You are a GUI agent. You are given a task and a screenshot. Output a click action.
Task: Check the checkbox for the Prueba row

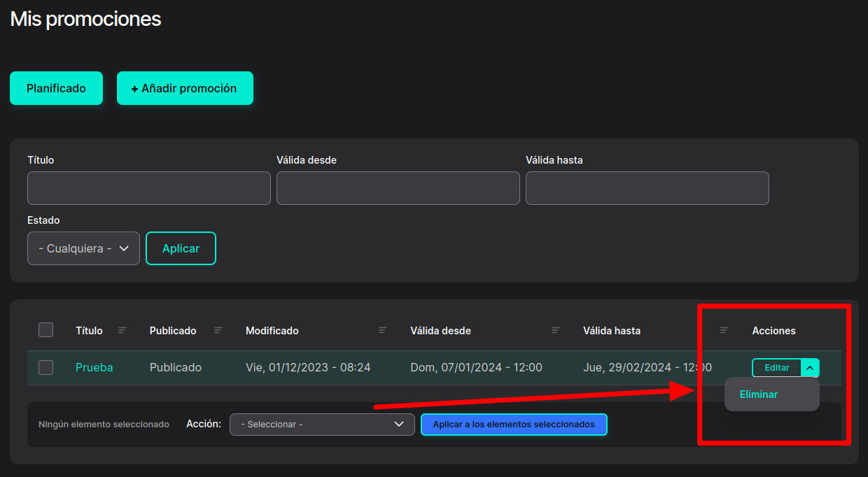(45, 367)
